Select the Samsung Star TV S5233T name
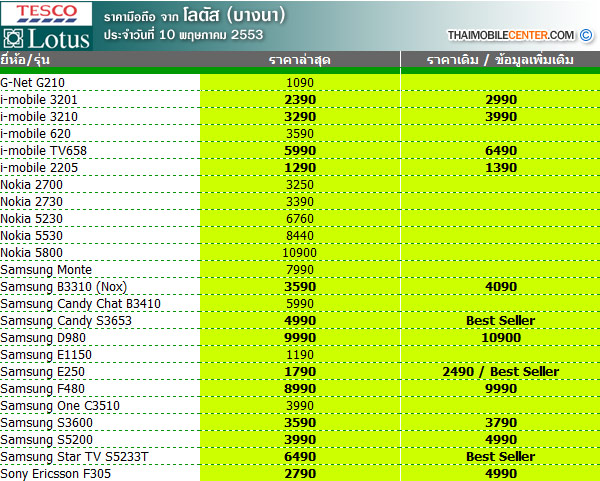 [74, 457]
